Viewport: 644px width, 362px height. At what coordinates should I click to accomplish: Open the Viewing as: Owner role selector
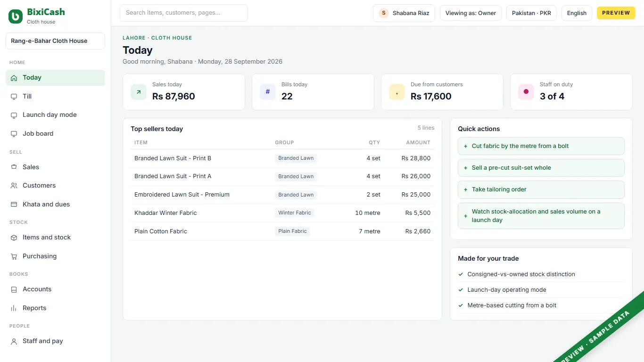click(x=471, y=13)
